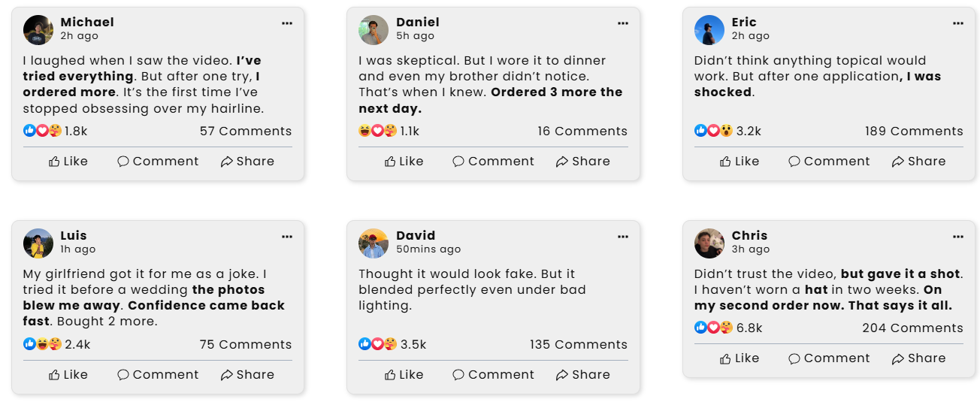Click the thumbs-up Like icon on Luis's post
Viewport: 980px width, 408px height.
tap(54, 375)
